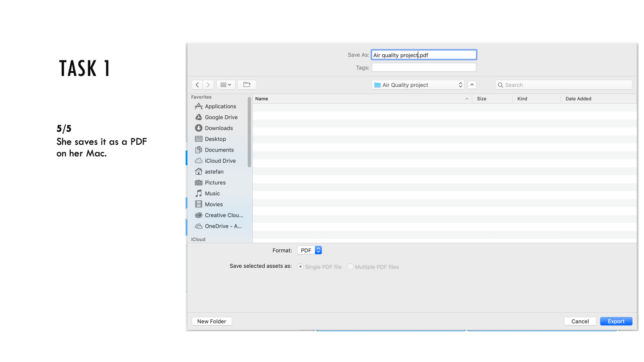The width and height of the screenshot is (644, 362).
Task: Collapse the dialog with the up-chevron button
Action: pos(472,85)
